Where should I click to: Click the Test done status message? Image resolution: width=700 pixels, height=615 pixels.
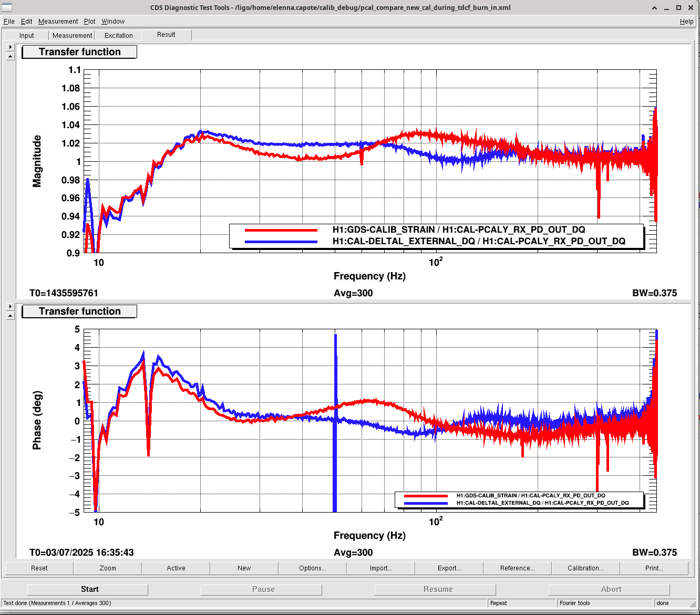(57, 603)
